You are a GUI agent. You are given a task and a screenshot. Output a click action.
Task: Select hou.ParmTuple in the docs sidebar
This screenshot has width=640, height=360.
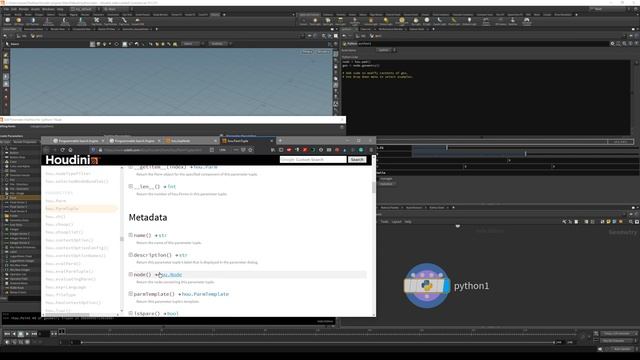pyautogui.click(x=62, y=209)
